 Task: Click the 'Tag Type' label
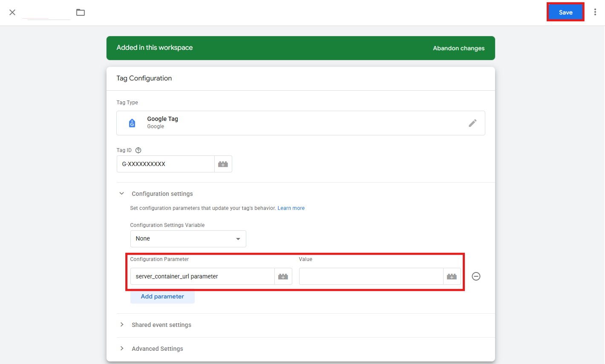coord(127,103)
